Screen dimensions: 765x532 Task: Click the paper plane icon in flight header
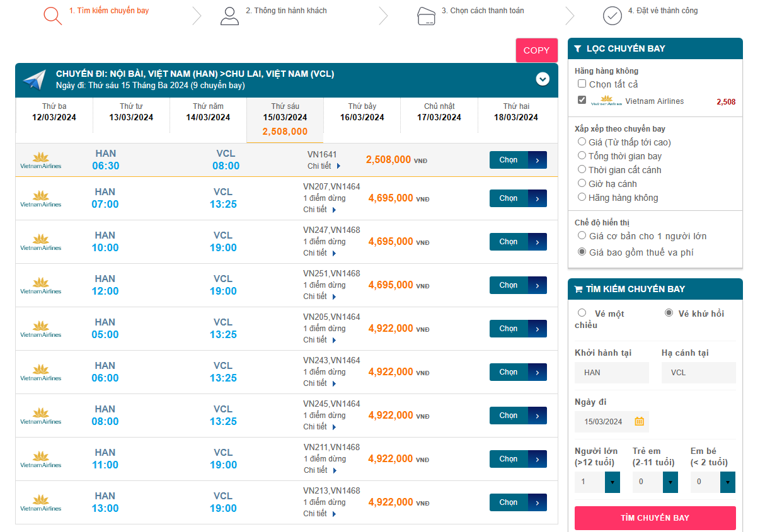click(35, 80)
